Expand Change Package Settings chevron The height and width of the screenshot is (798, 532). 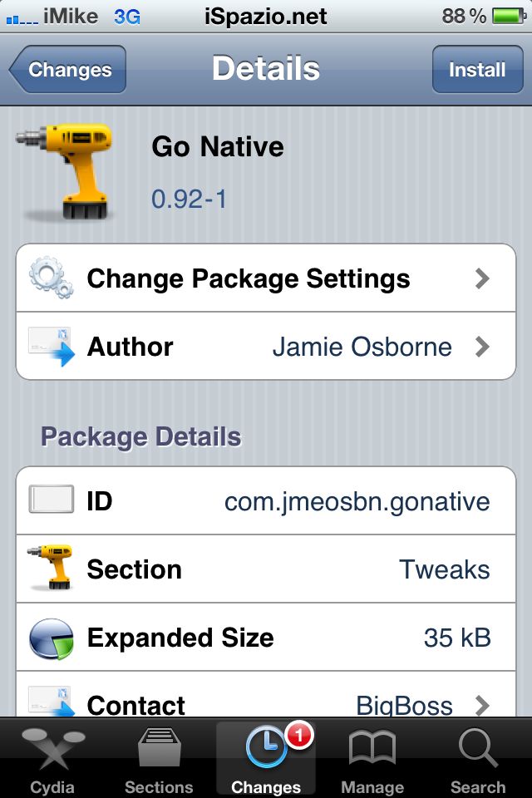point(482,278)
